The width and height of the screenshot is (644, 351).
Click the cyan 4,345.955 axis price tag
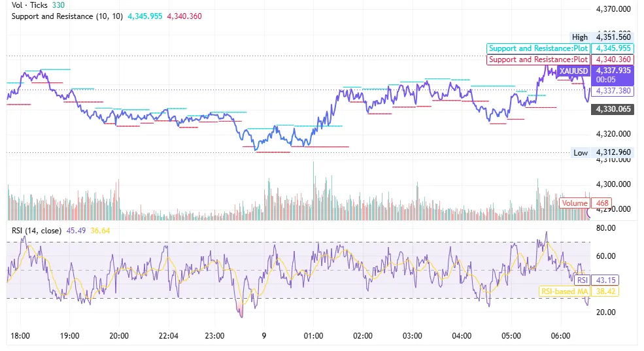click(x=613, y=48)
